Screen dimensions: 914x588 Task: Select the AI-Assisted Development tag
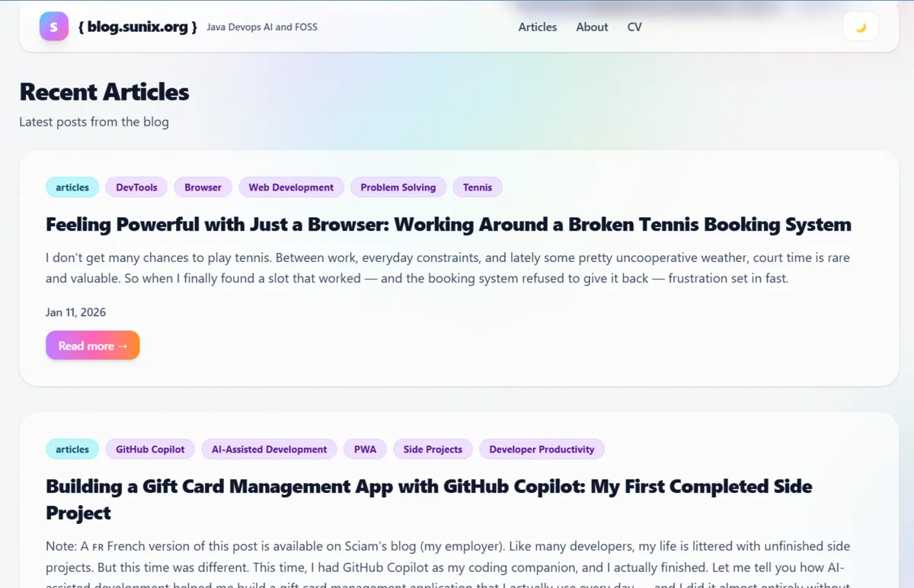270,449
